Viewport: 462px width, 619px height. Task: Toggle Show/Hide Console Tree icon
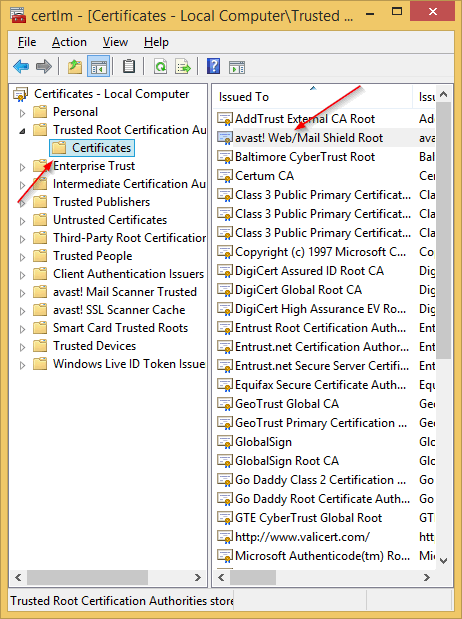click(98, 66)
